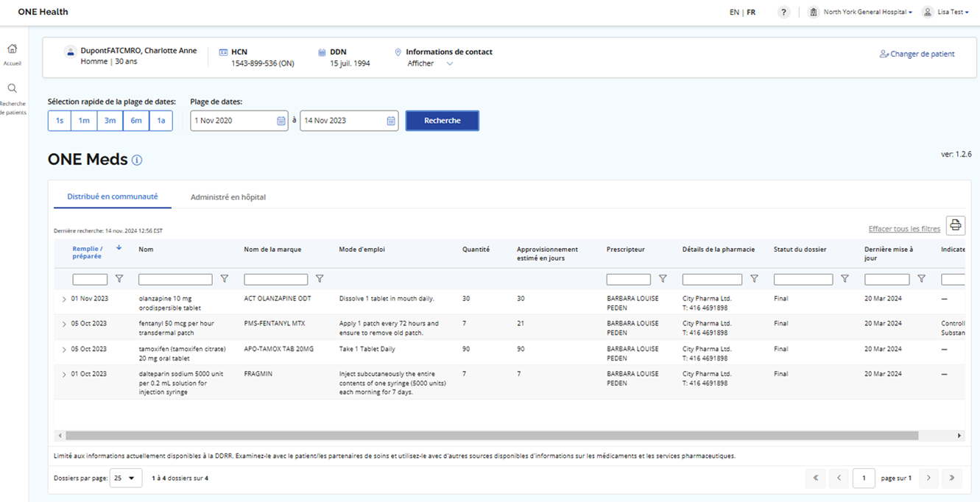Click the Nom de la marque filter funnel
The image size is (980, 502).
coord(320,279)
